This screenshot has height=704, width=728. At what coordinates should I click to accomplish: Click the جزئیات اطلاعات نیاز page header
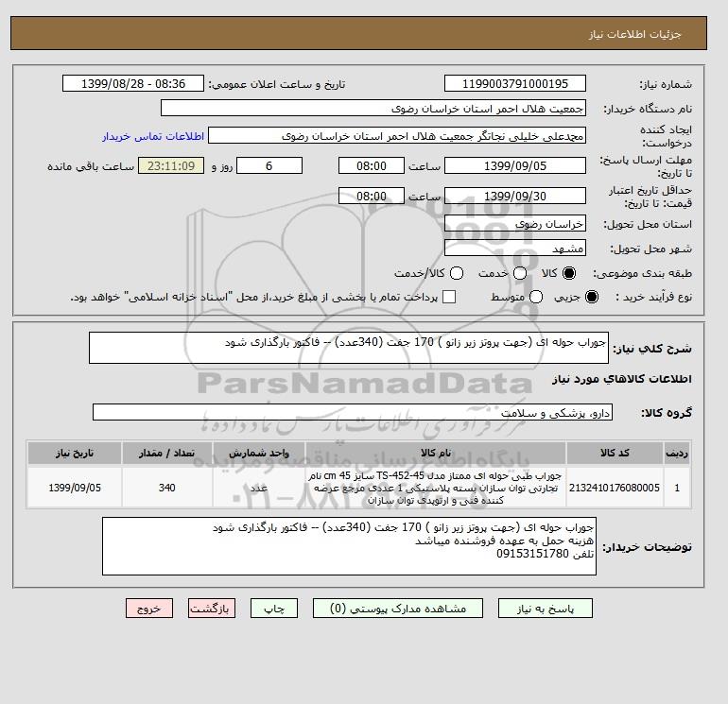click(635, 34)
